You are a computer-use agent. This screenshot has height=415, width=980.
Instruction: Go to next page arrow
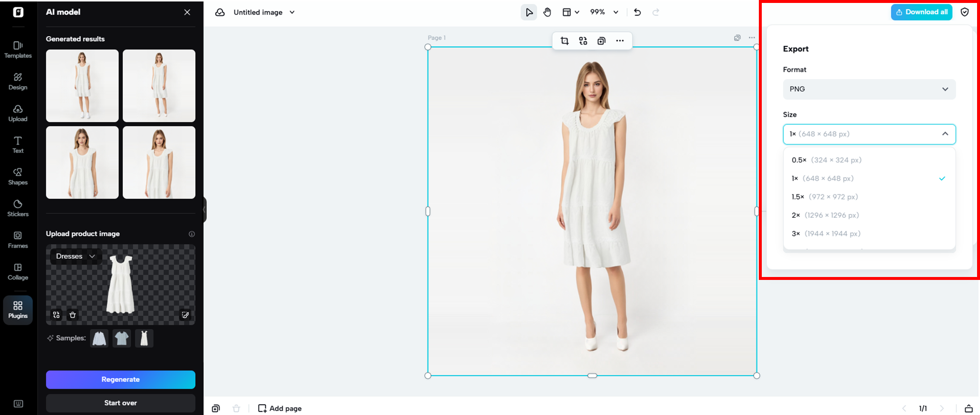point(942,409)
